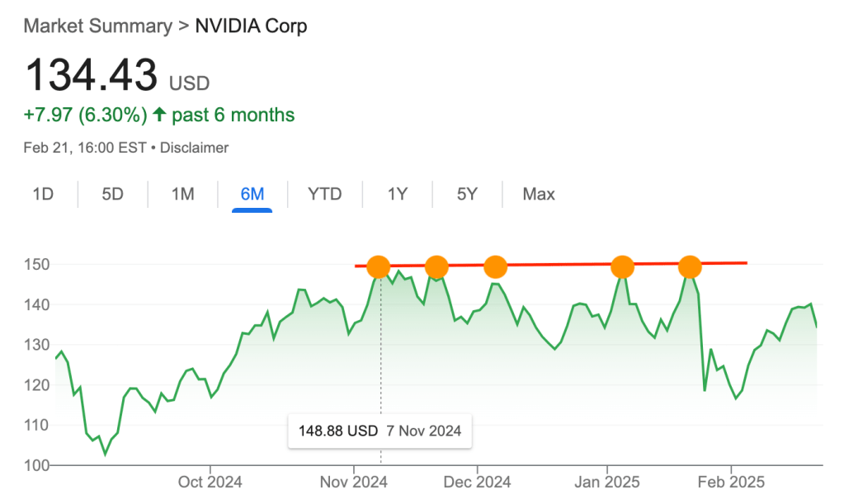Viewport: 844px width, 504px height.
Task: Click the Market Summary breadcrumb
Action: tap(97, 26)
